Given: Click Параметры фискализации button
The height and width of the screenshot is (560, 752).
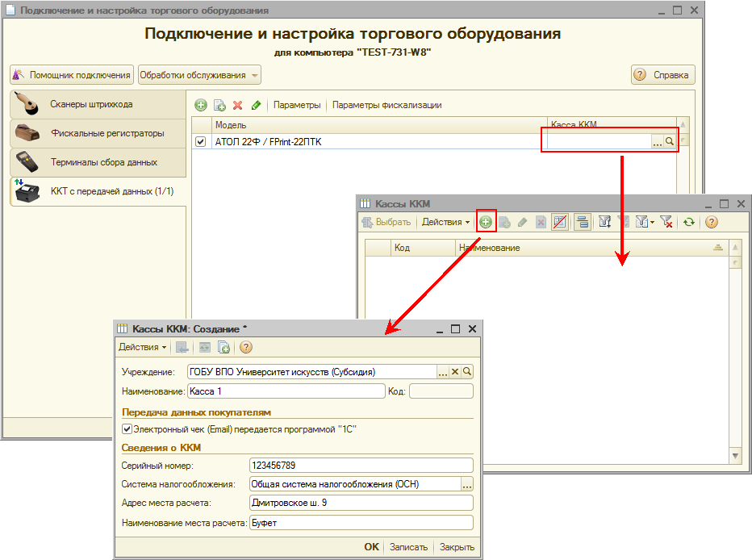Looking at the screenshot, I should pyautogui.click(x=386, y=105).
